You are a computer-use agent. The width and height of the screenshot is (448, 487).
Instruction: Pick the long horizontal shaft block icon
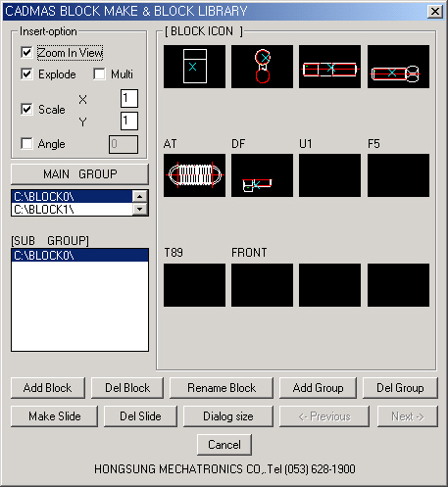pyautogui.click(x=329, y=67)
